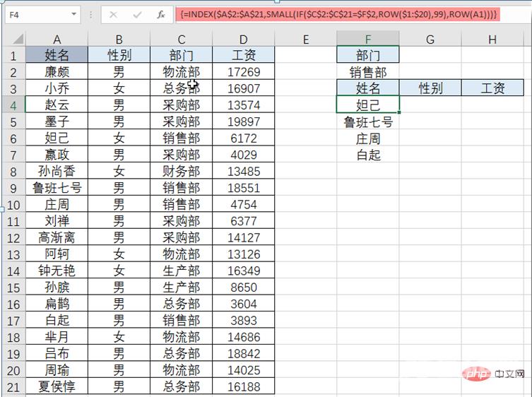
Task: Select column C header
Action: (181, 40)
